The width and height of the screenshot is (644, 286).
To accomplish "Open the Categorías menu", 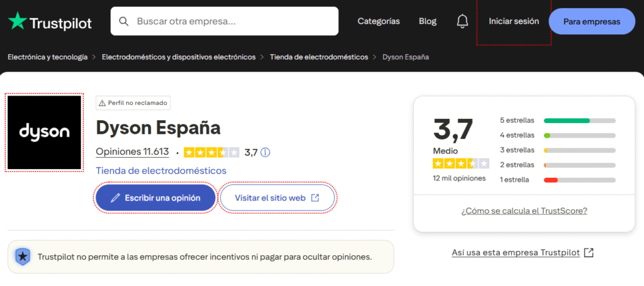I will click(379, 21).
